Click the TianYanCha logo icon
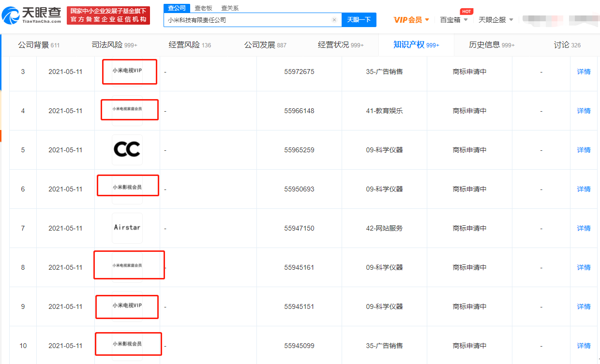 point(11,15)
